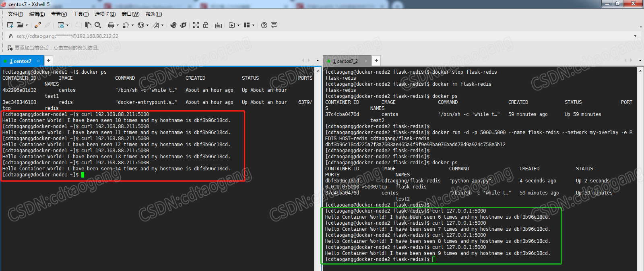Expand the globe Encoding dropdown arrow
Viewport: 644px width, 271px height.
click(x=147, y=25)
